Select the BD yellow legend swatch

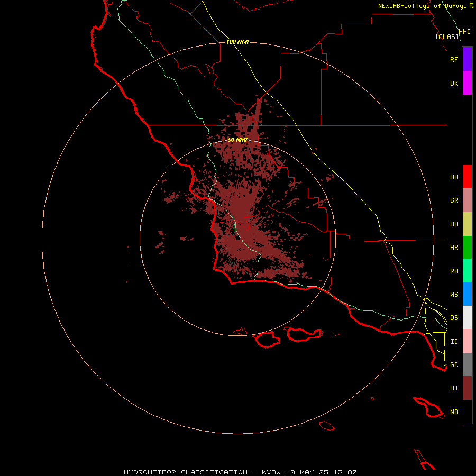point(467,224)
